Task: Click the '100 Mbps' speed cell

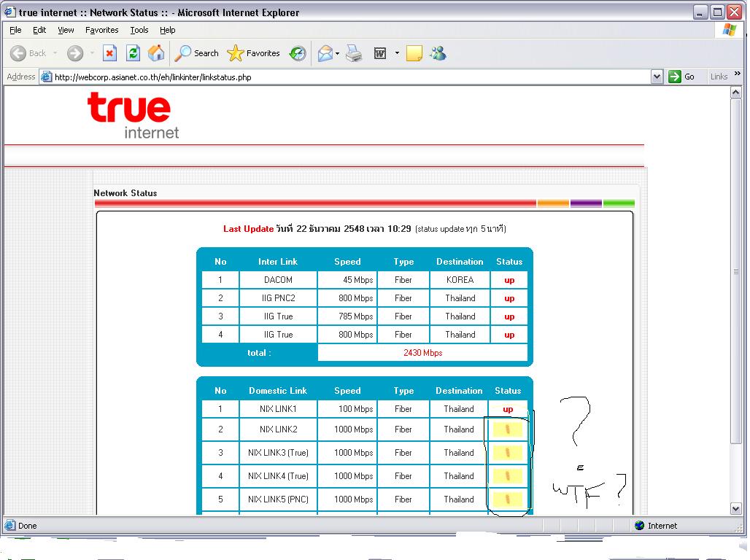Action: (347, 409)
